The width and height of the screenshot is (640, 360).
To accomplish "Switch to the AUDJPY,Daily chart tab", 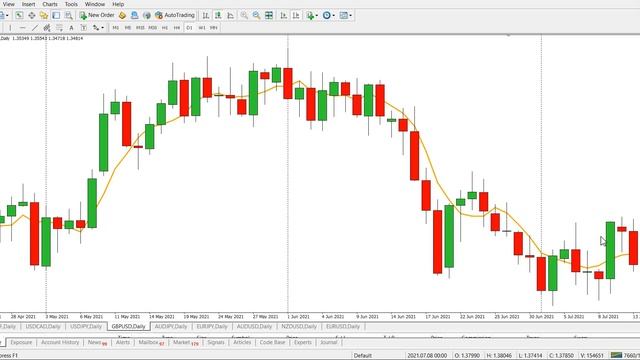I will click(171, 327).
